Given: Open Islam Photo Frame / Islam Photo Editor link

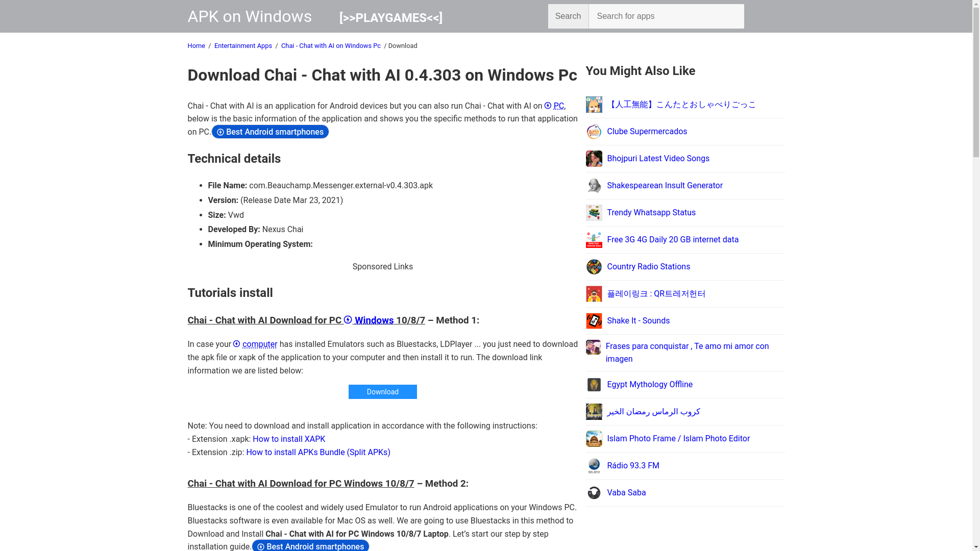Looking at the screenshot, I should click(678, 439).
